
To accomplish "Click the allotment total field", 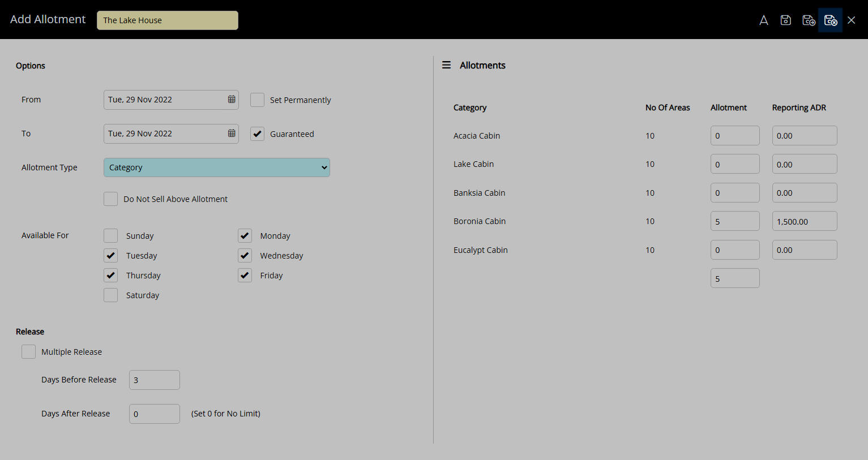I will [735, 278].
